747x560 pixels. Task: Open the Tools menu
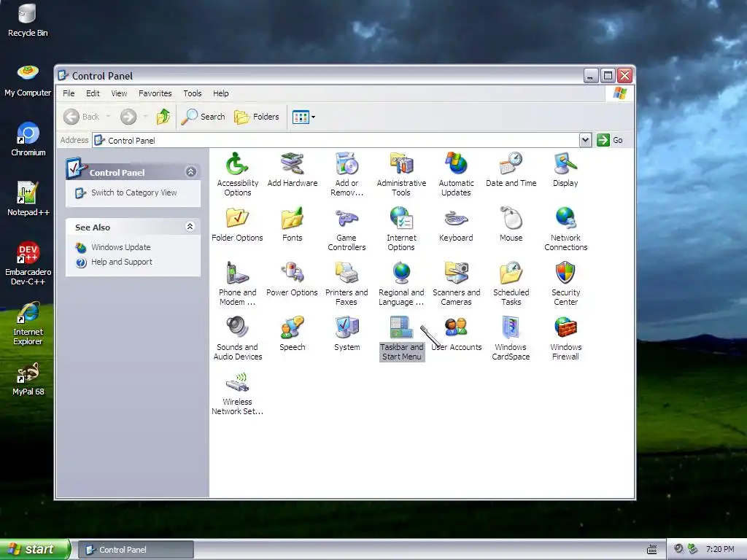193,93
